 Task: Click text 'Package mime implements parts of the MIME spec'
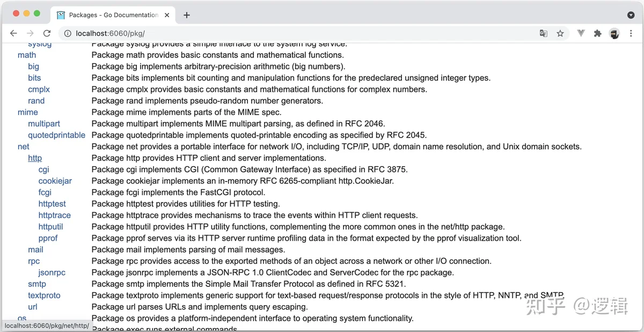(186, 112)
